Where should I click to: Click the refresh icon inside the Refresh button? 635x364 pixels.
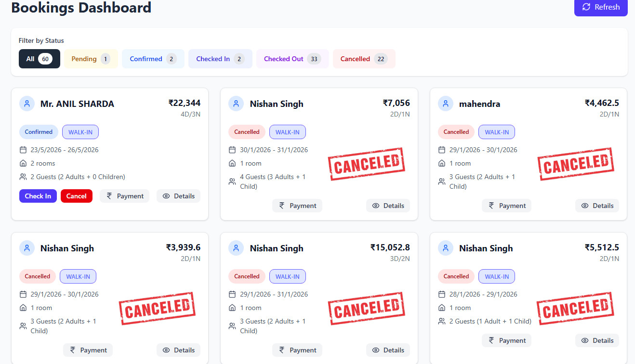586,7
